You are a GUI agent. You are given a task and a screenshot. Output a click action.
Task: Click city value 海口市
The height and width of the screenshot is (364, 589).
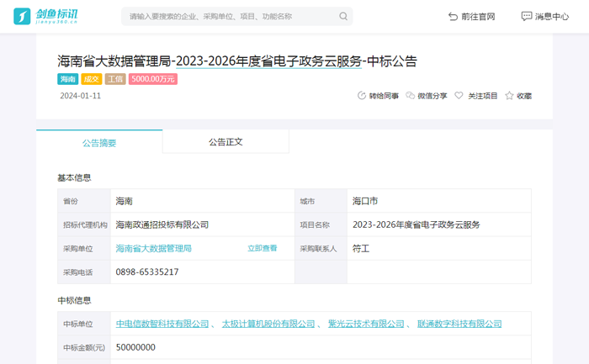[x=365, y=201]
